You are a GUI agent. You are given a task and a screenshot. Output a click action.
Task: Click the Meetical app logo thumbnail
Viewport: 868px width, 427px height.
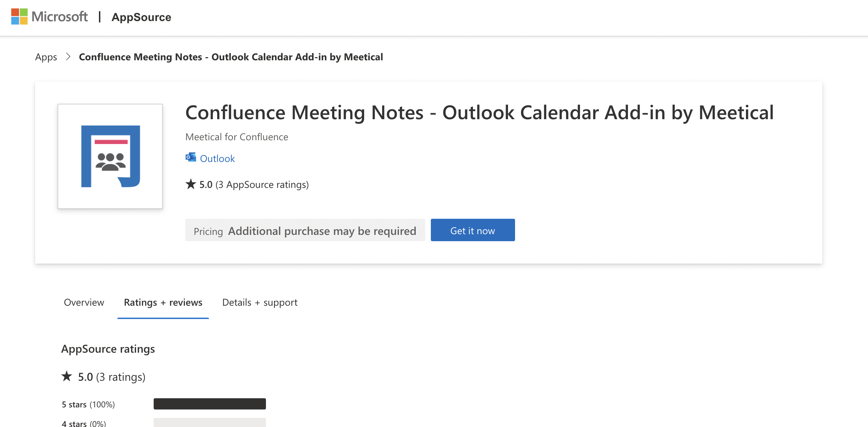pos(110,156)
